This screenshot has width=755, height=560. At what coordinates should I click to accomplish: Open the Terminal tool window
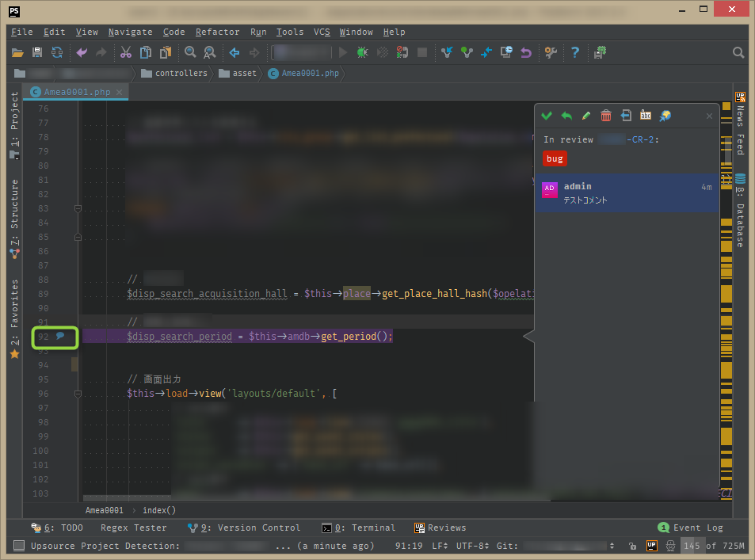(358, 528)
